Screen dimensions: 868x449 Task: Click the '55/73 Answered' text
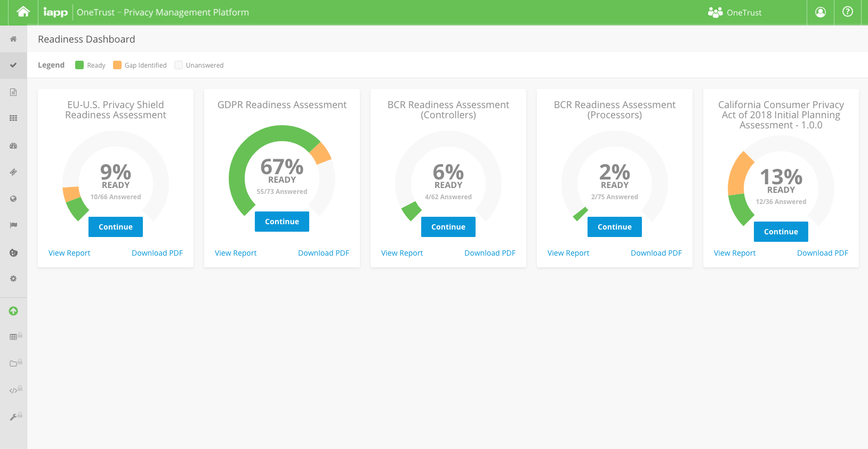tap(282, 192)
